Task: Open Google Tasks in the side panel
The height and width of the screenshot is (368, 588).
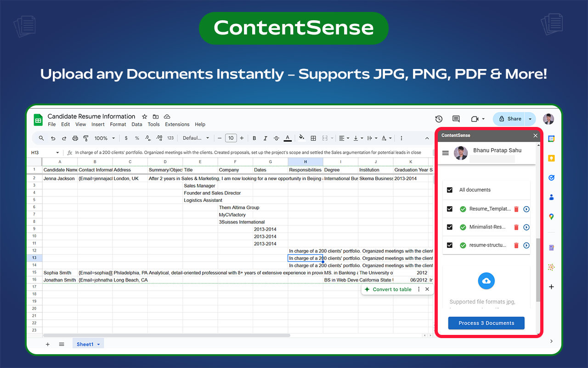Action: click(551, 178)
